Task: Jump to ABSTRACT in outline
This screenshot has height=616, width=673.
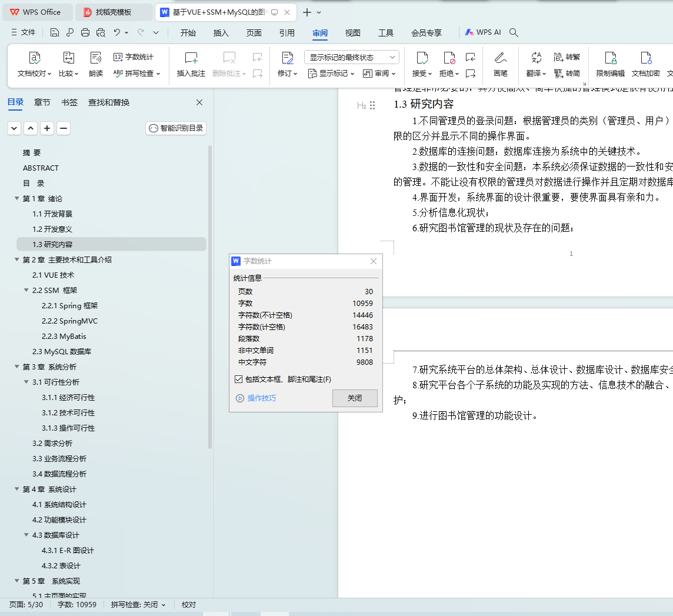Action: [41, 168]
